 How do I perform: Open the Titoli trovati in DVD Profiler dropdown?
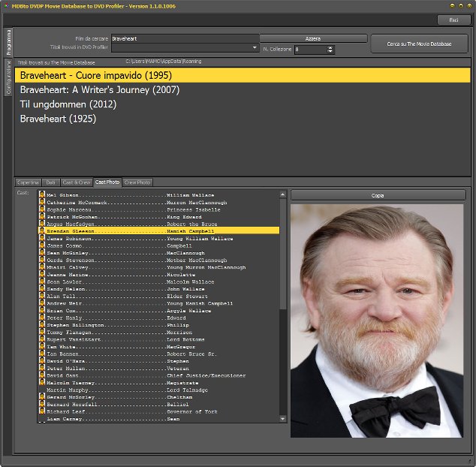[255, 47]
